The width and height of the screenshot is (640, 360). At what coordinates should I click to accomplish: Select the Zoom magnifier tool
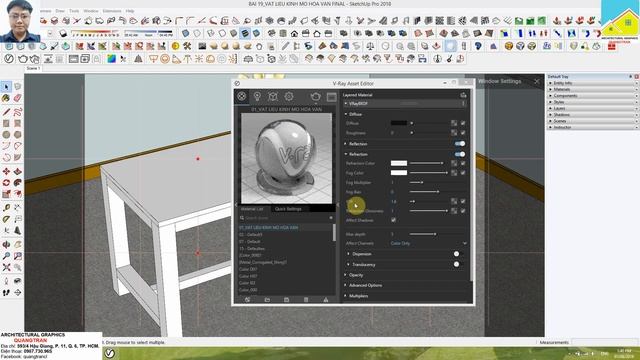(x=6, y=256)
